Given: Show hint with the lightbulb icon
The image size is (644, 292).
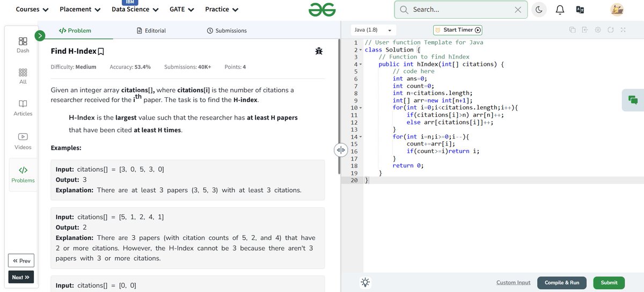Looking at the screenshot, I should click(x=365, y=282).
